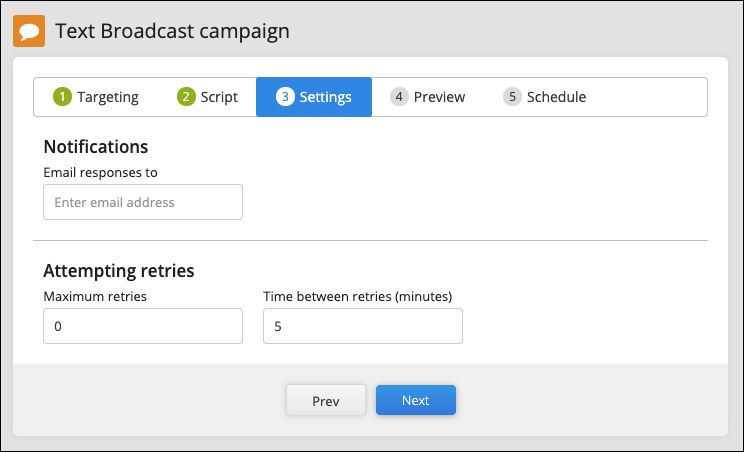The width and height of the screenshot is (744, 452).
Task: Click the white step 3 circle icon
Action: (x=285, y=97)
